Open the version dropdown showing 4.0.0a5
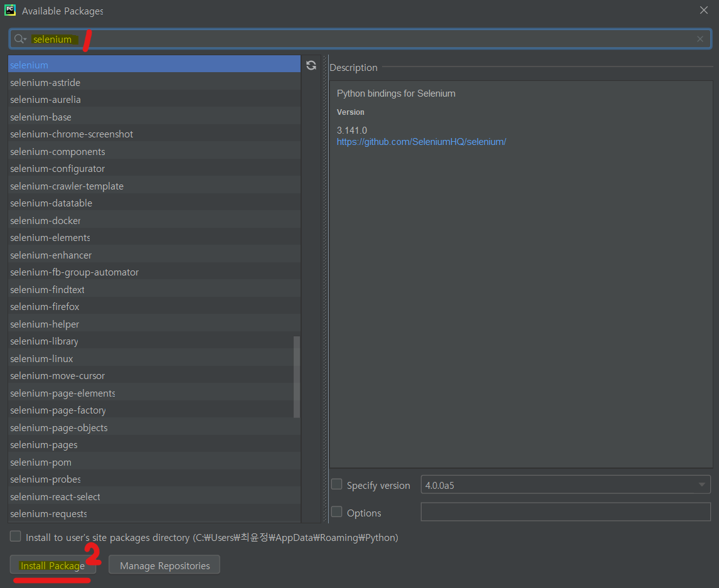Image resolution: width=719 pixels, height=588 pixels. click(x=565, y=485)
